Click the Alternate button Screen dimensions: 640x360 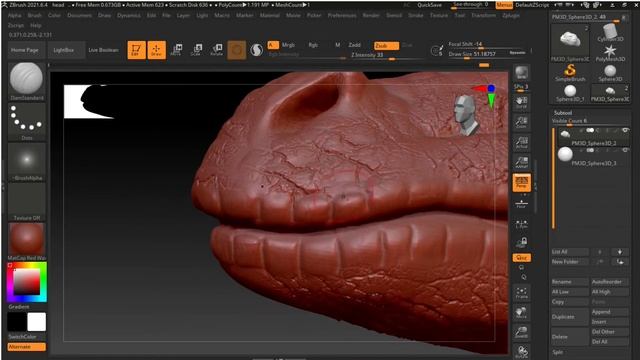[x=27, y=347]
